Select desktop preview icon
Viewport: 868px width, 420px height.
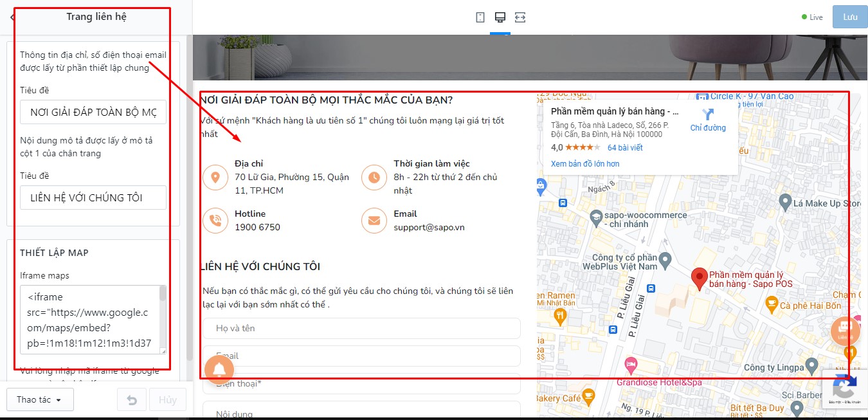500,17
